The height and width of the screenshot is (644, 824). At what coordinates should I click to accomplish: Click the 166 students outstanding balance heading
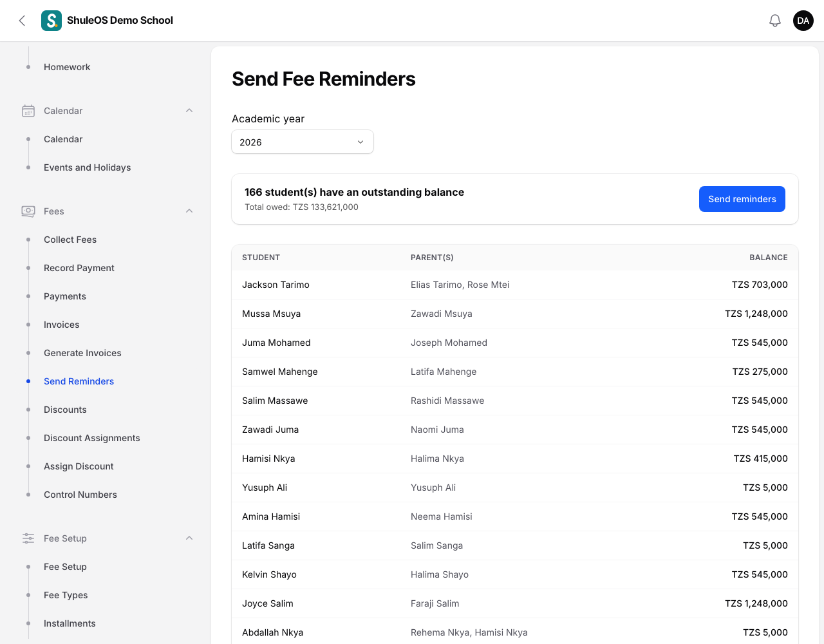354,192
